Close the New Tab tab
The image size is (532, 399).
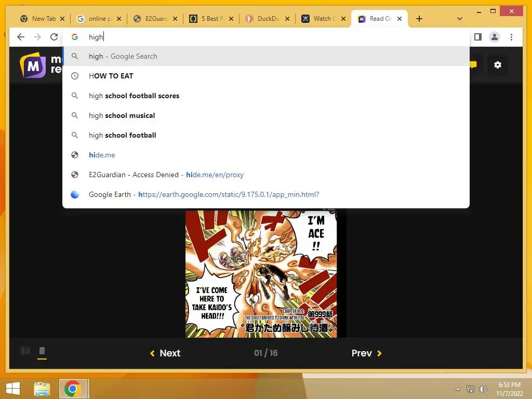pyautogui.click(x=62, y=19)
